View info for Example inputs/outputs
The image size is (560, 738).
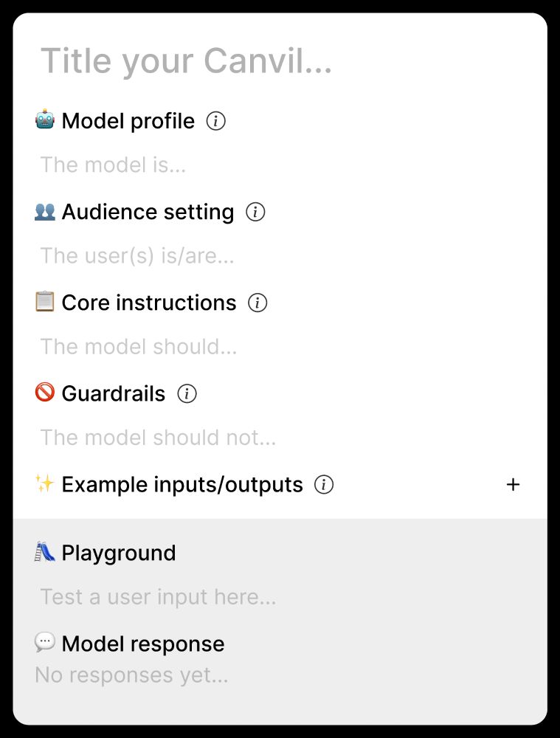324,484
